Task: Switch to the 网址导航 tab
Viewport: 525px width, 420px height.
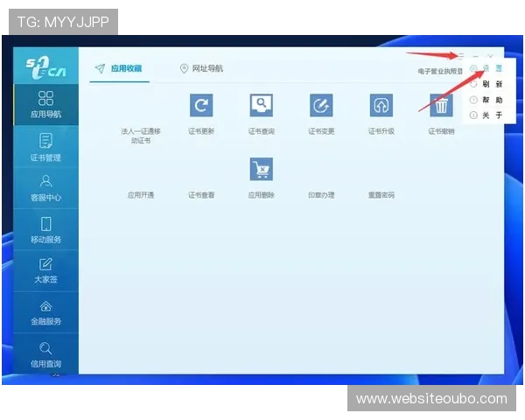Action: coord(201,68)
